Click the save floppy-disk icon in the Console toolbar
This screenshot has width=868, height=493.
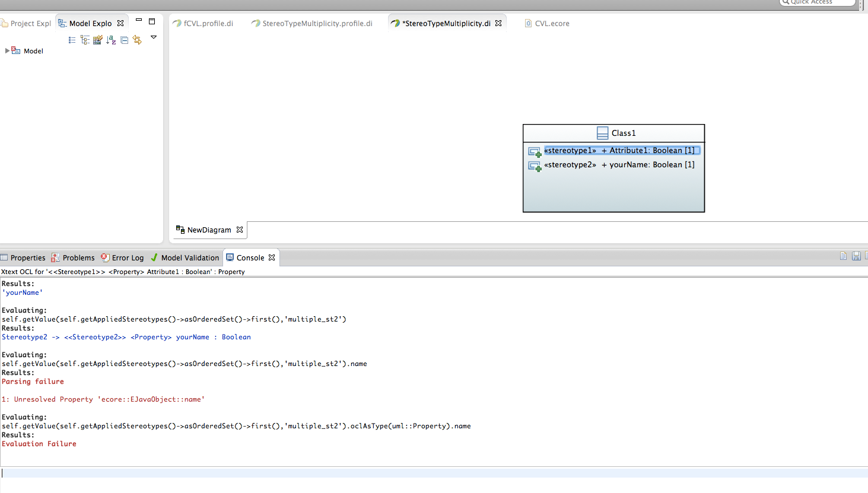(856, 256)
